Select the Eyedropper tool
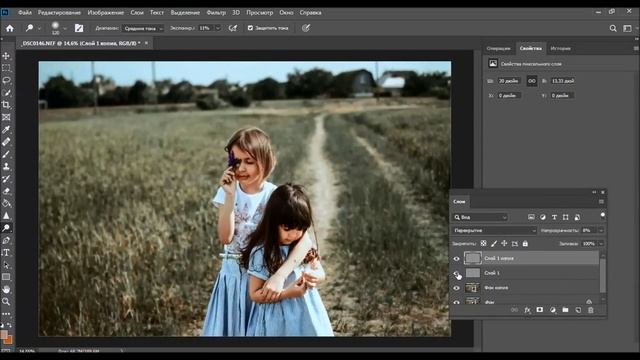The width and height of the screenshot is (640, 360). click(x=6, y=130)
